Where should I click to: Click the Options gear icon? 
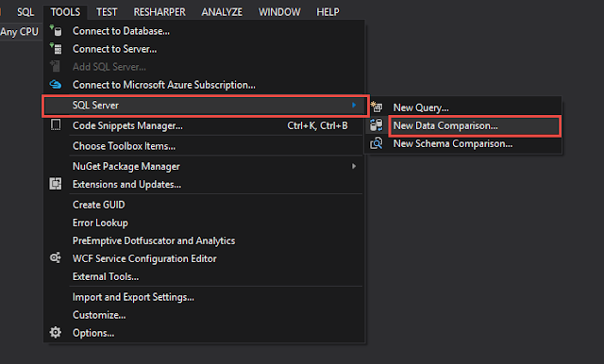click(56, 333)
